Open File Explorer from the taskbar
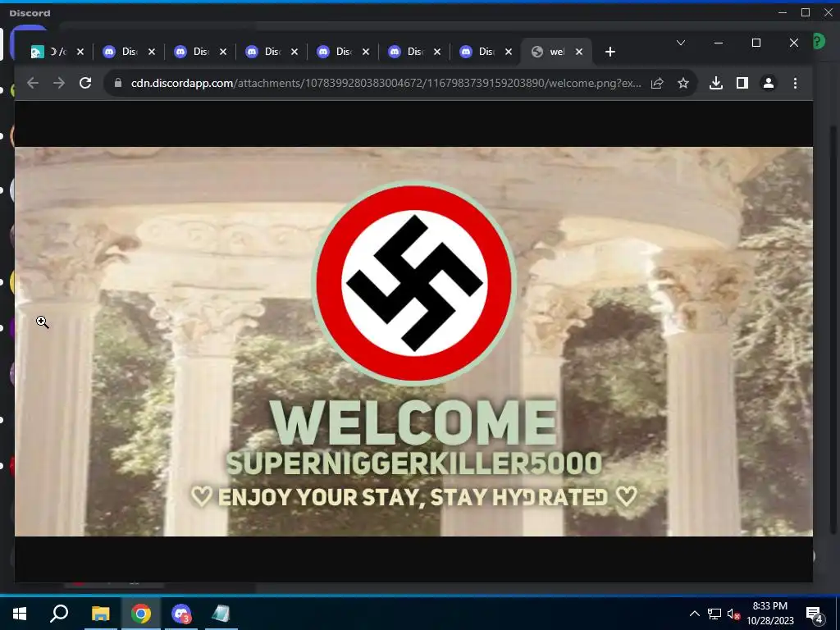840x630 pixels. click(x=100, y=614)
